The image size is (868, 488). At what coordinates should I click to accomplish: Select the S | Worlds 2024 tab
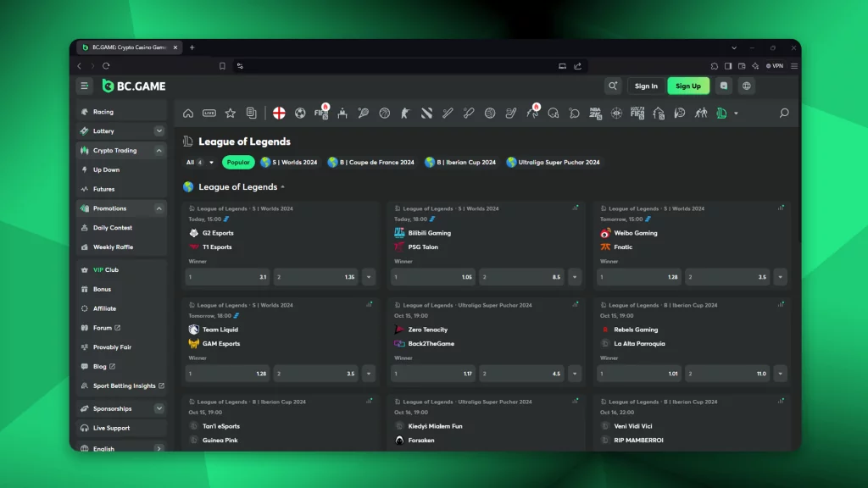point(289,162)
